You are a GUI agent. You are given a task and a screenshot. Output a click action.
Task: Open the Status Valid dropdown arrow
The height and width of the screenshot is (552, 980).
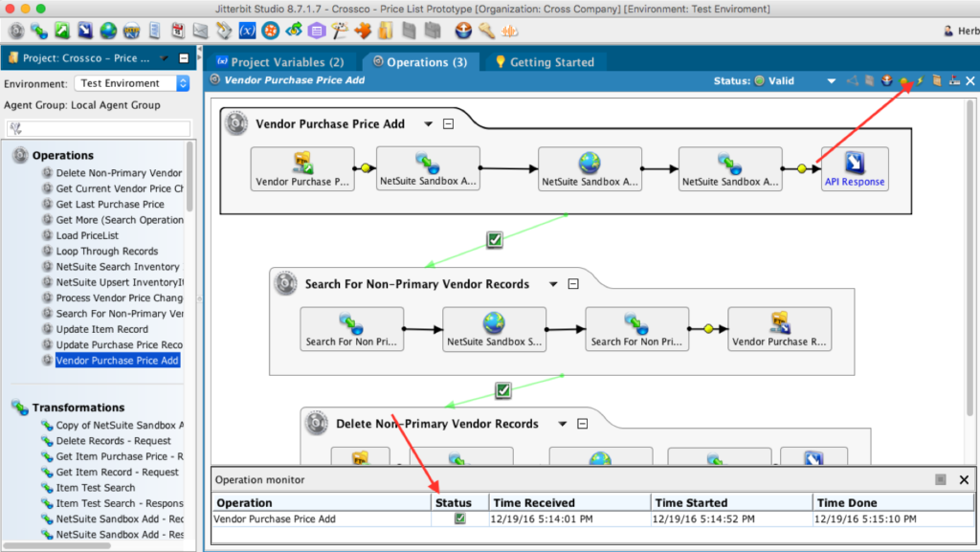831,81
